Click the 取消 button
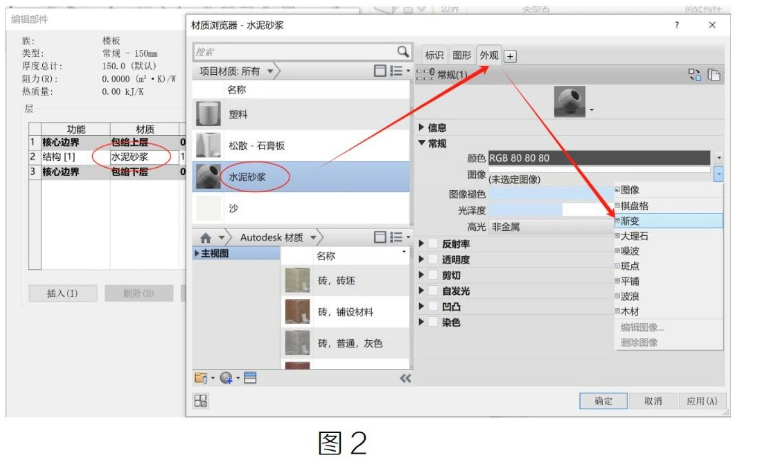 pyautogui.click(x=653, y=401)
